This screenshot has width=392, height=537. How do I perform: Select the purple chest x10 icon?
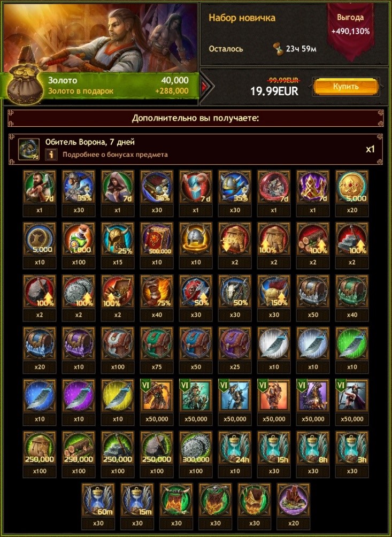pyautogui.click(x=79, y=343)
